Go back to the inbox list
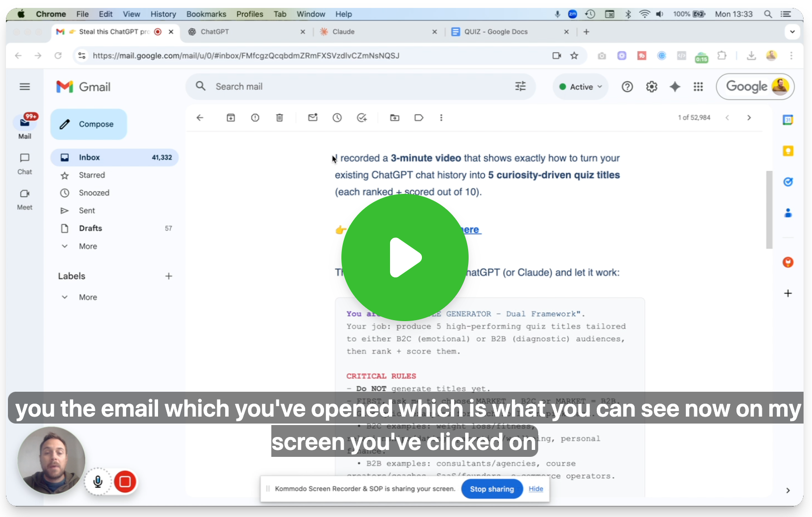This screenshot has width=812, height=517. tap(200, 118)
